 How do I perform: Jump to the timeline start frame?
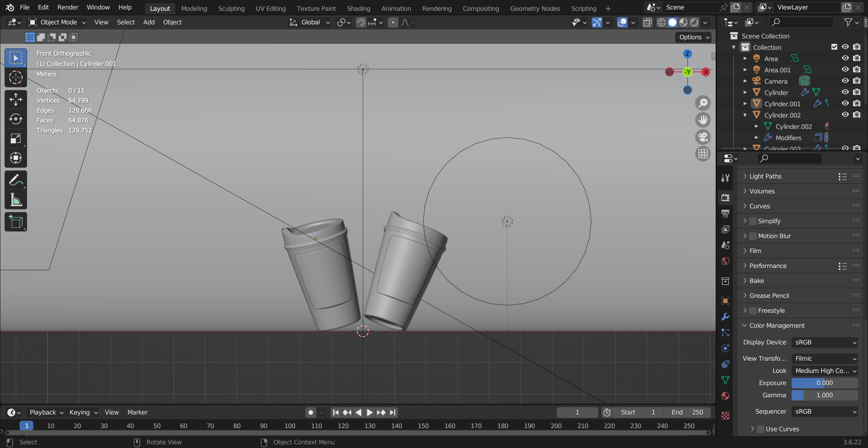tap(335, 412)
